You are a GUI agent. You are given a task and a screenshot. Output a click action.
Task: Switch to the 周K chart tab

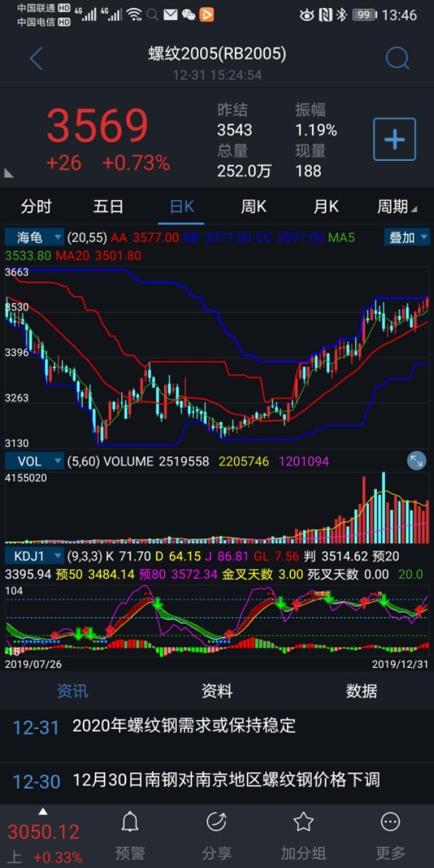click(x=254, y=206)
